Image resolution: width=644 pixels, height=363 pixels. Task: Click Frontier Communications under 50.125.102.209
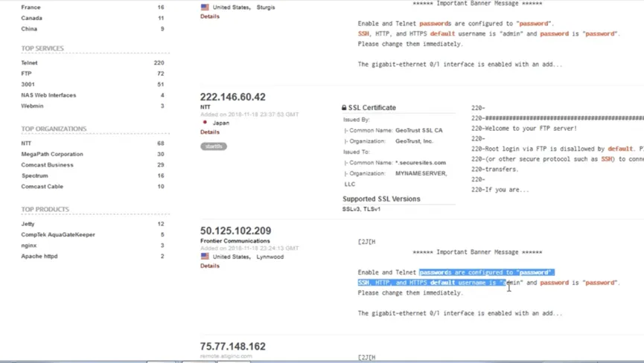click(x=235, y=241)
